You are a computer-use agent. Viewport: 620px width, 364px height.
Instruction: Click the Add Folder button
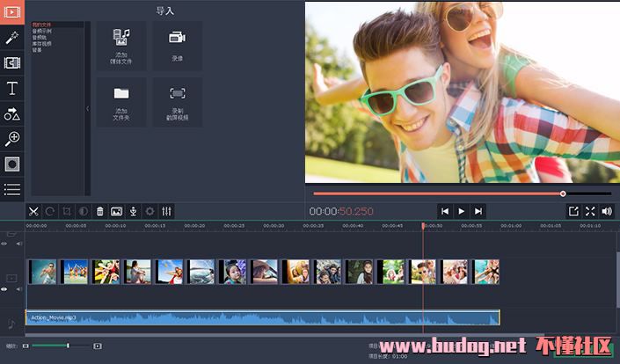point(121,102)
